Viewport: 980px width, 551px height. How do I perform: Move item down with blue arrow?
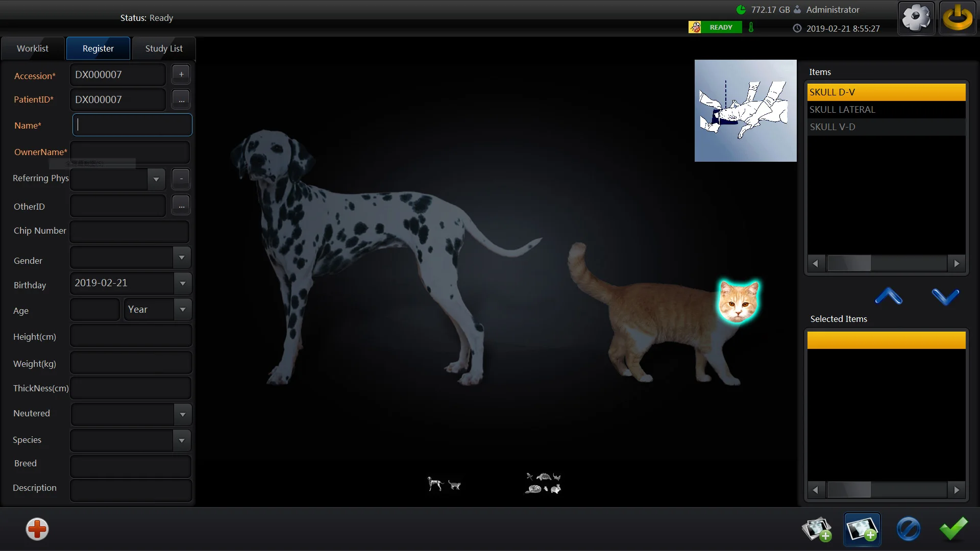tap(945, 296)
